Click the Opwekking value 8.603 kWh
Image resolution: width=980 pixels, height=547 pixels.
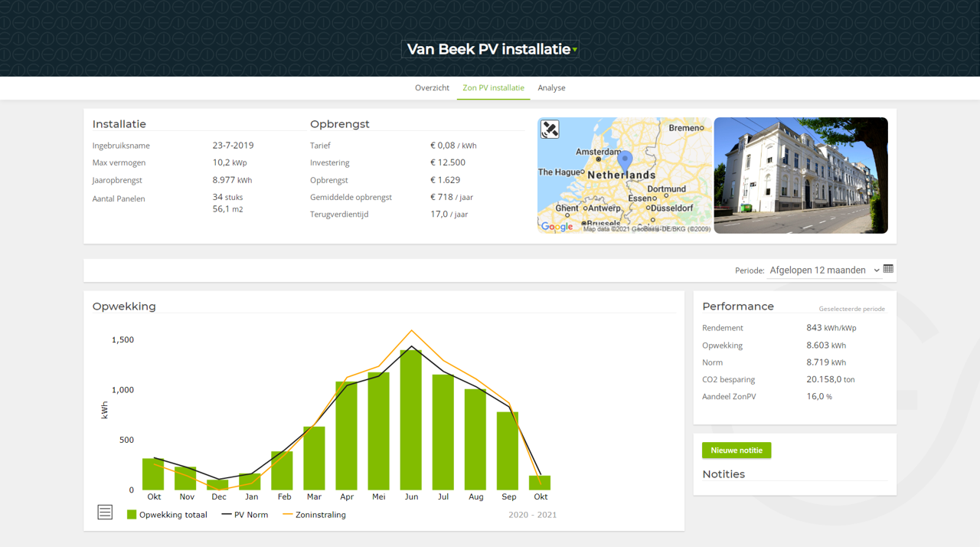click(826, 346)
